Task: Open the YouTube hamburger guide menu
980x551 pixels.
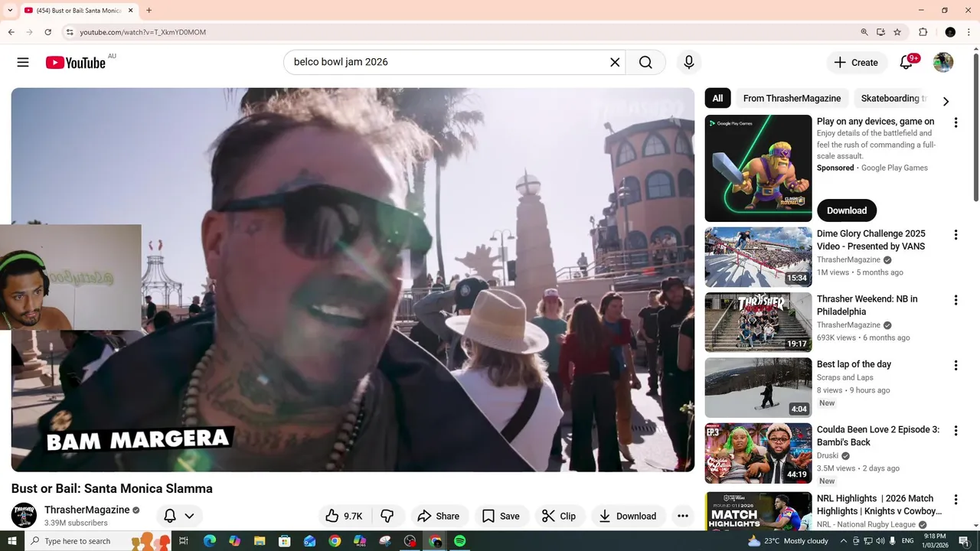Action: click(x=23, y=62)
